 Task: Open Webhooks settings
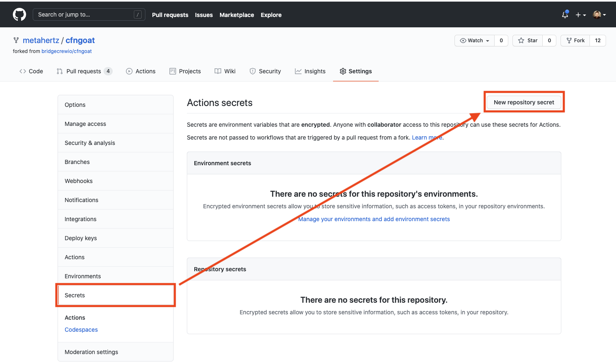point(116,181)
